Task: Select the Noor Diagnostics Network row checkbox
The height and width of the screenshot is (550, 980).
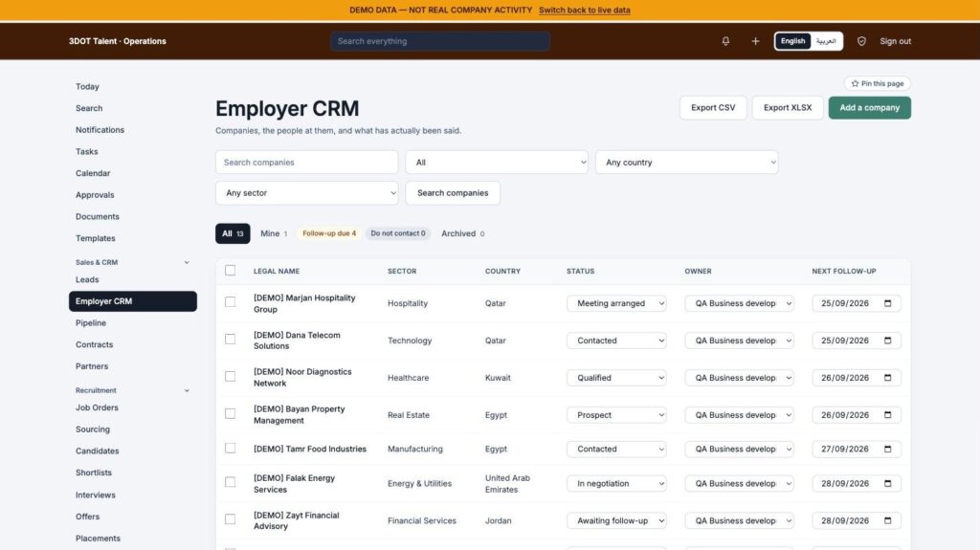Action: click(x=230, y=376)
